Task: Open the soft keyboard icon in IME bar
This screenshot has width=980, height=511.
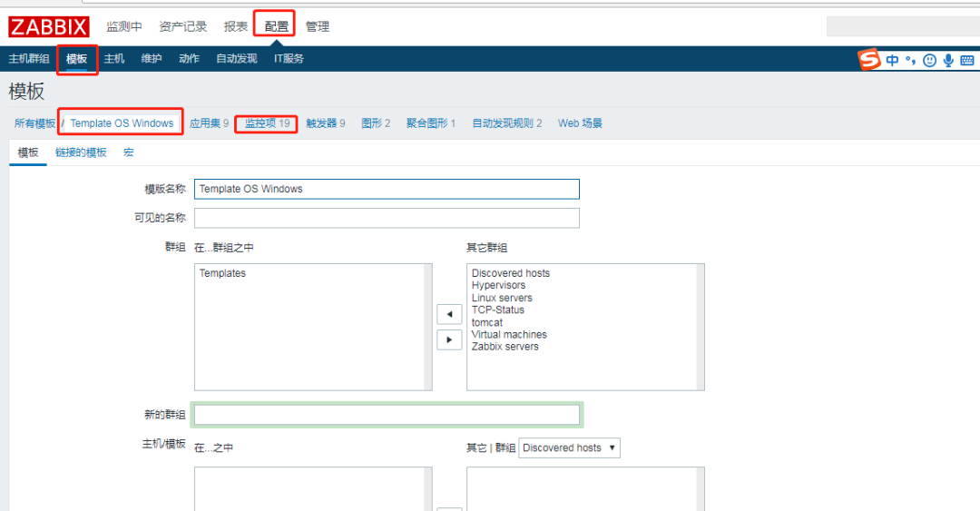Action: pyautogui.click(x=967, y=60)
